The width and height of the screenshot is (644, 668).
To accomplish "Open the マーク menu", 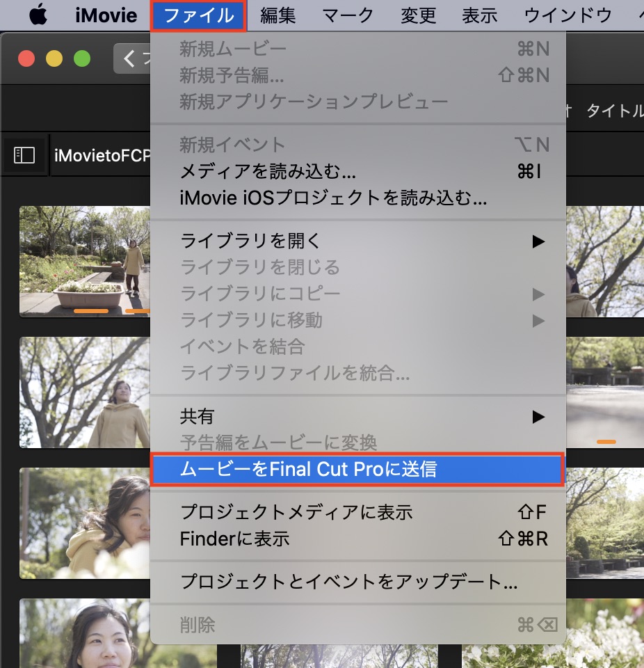I will [x=348, y=16].
